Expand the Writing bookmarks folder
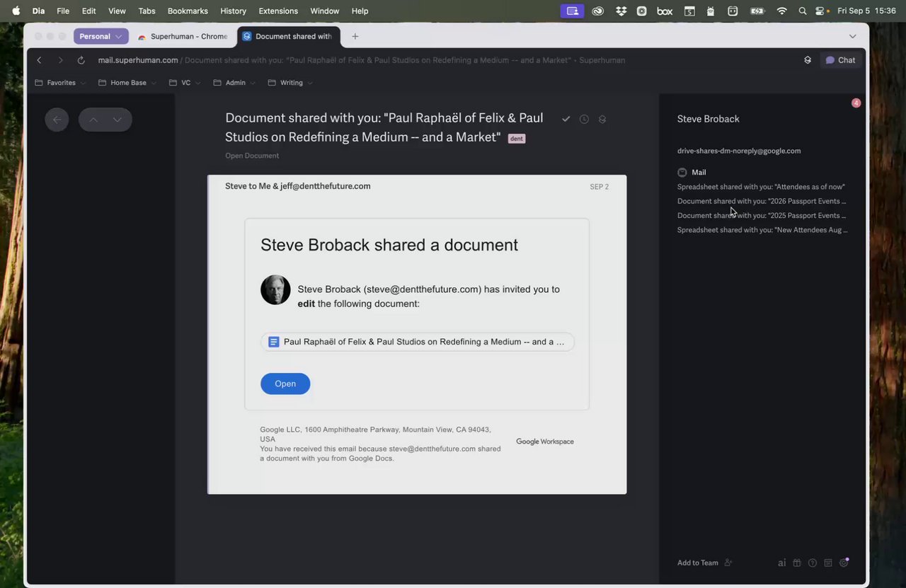 click(290, 83)
